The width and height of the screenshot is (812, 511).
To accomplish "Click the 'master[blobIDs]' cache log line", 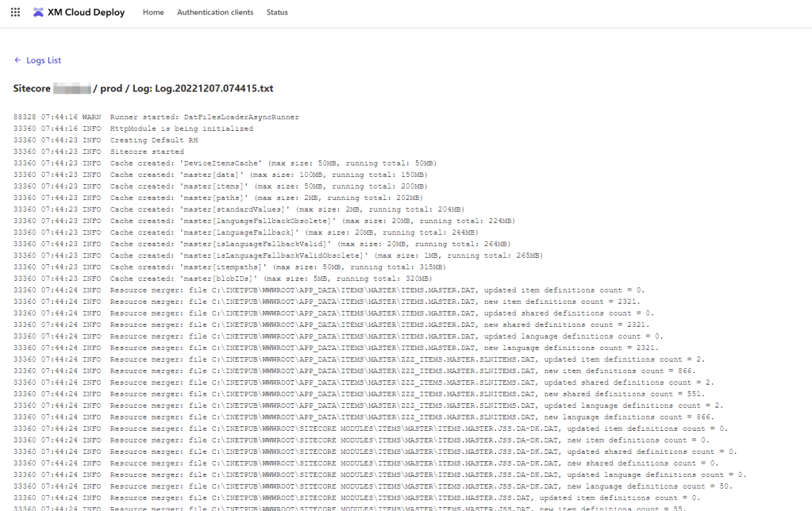I will (226, 279).
